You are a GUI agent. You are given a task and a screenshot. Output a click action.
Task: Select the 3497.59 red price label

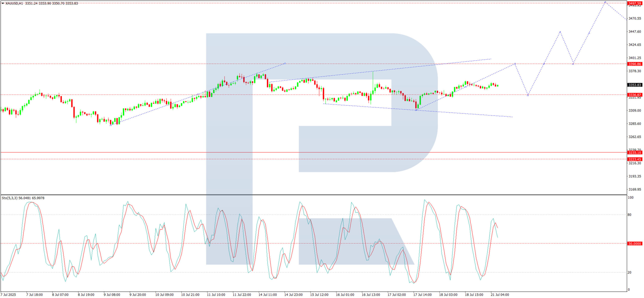tap(634, 3)
